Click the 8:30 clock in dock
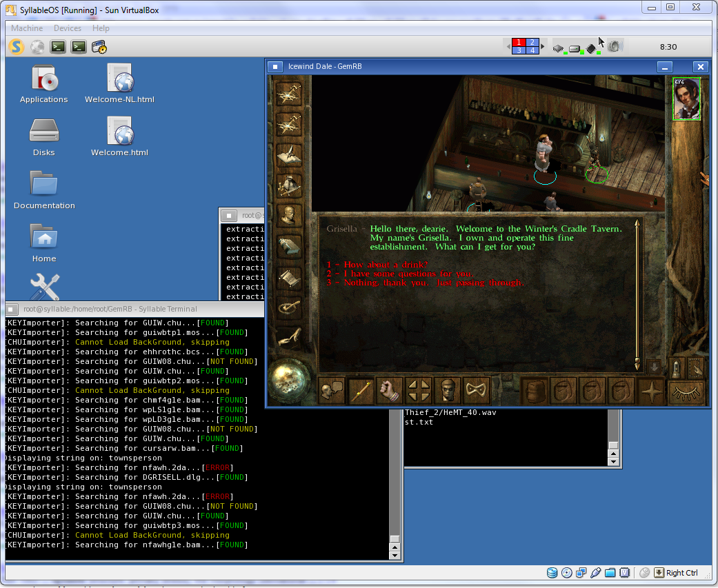The image size is (718, 588). pos(668,47)
